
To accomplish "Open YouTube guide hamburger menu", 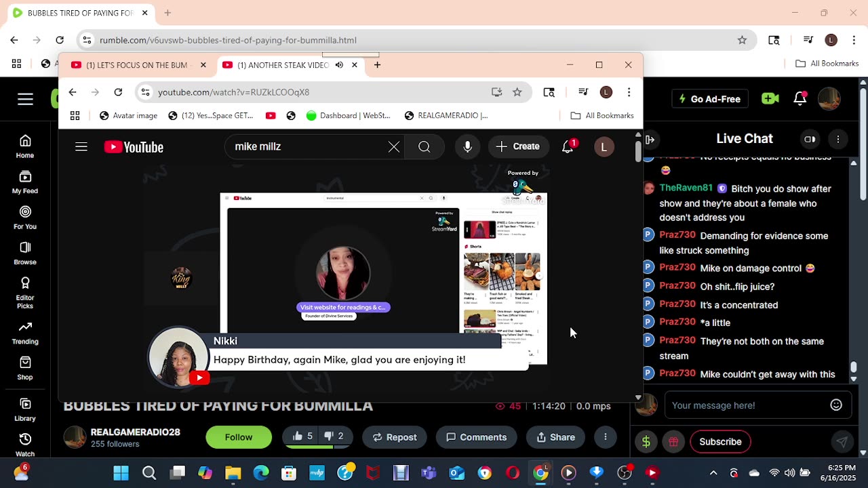I will coord(81,147).
